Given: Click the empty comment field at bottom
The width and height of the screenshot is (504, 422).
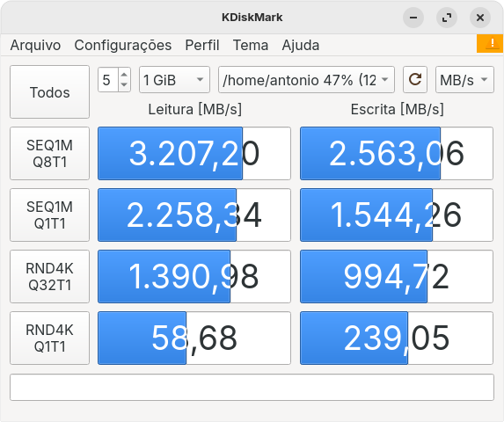Looking at the screenshot, I should click(252, 387).
